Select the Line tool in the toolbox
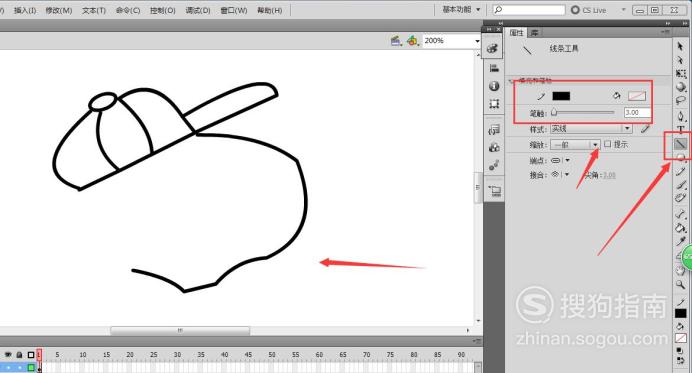This screenshot has height=373, width=692. [681, 143]
